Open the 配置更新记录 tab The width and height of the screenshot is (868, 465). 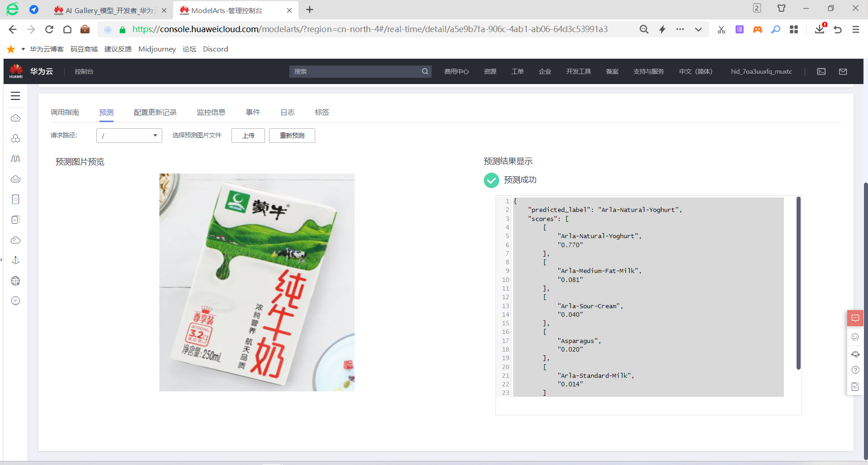pos(155,113)
